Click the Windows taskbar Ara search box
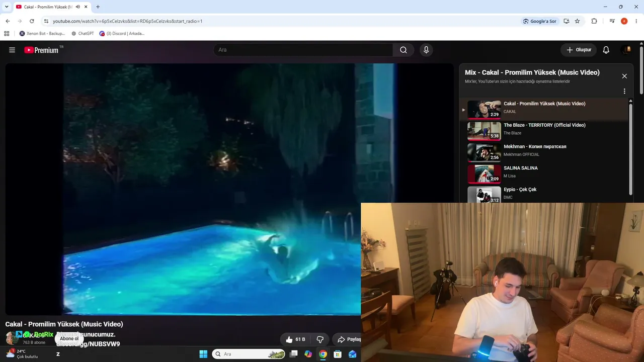Screen dimensions: 644x362 (x=250, y=354)
